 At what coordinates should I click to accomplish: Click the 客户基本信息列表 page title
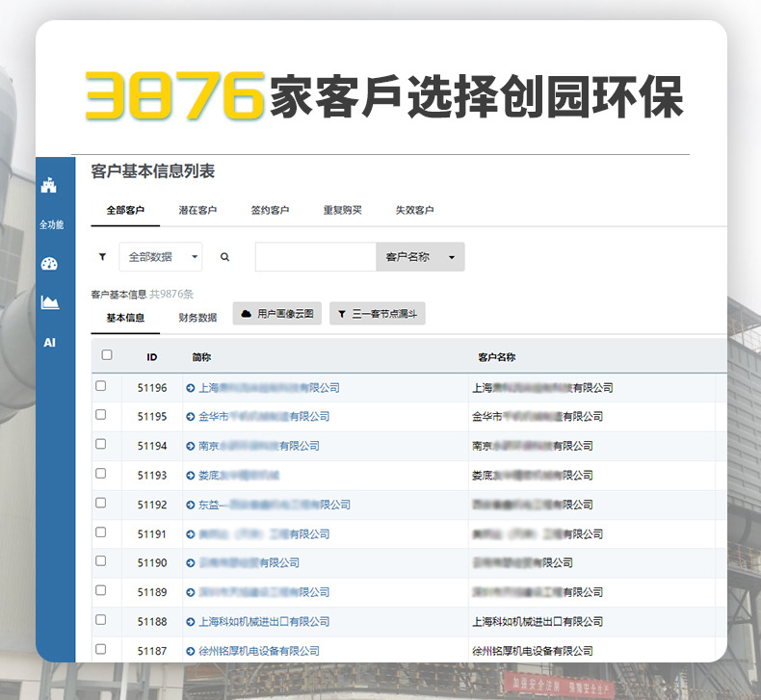point(153,171)
